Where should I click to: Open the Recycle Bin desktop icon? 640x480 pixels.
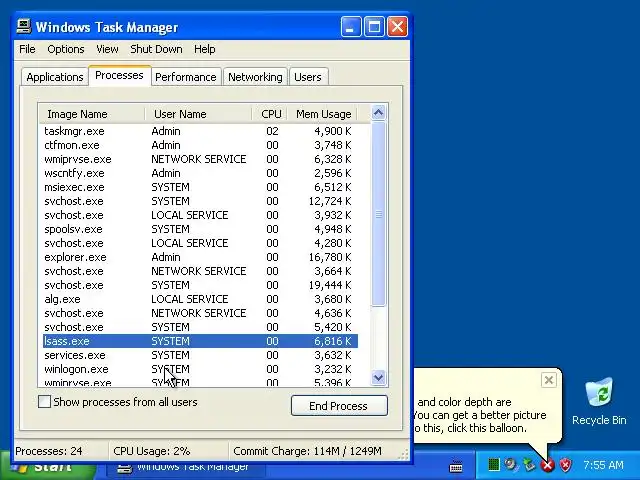click(x=599, y=402)
